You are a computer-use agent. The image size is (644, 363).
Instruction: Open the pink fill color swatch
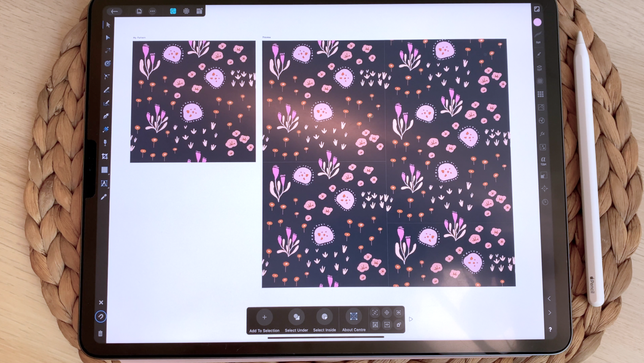[x=538, y=22]
